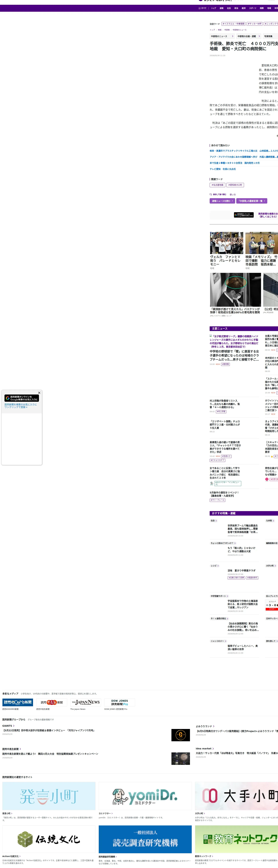Expand the レシピ category chip
The height and width of the screenshot is (868, 278).
(x=215, y=566)
